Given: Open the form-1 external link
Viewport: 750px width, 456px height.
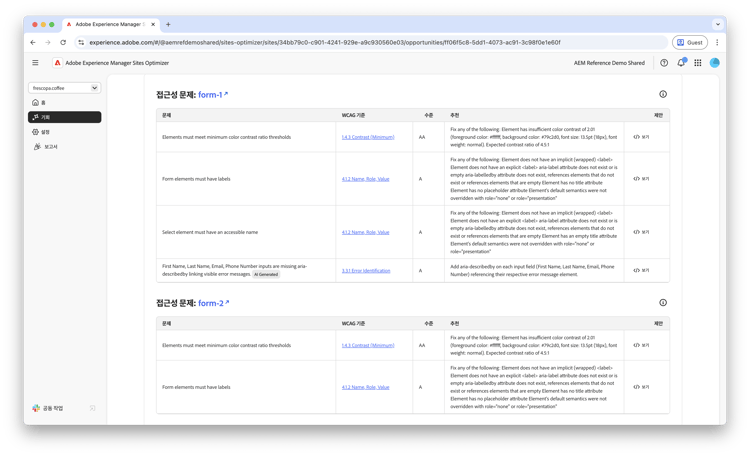Looking at the screenshot, I should (x=213, y=95).
